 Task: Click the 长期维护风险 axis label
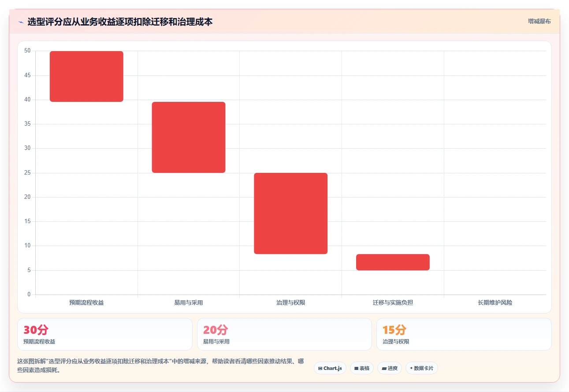(x=495, y=303)
